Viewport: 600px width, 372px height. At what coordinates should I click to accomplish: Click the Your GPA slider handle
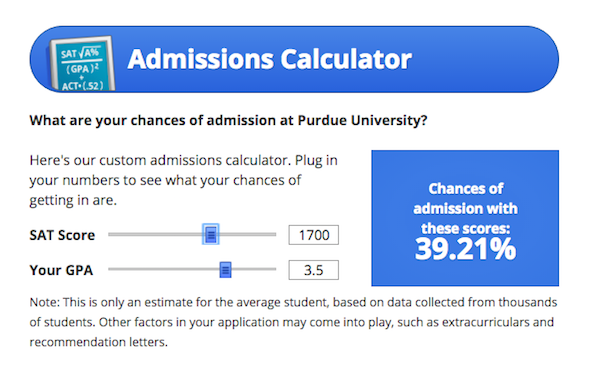click(x=225, y=270)
